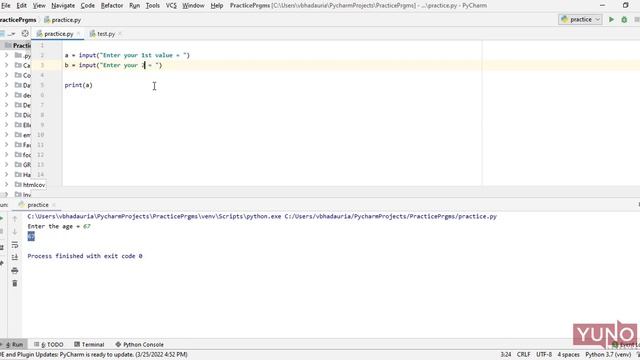Click the 'Enter the age = 67' console line
Viewport: 640px width, 360px height.
(59, 226)
